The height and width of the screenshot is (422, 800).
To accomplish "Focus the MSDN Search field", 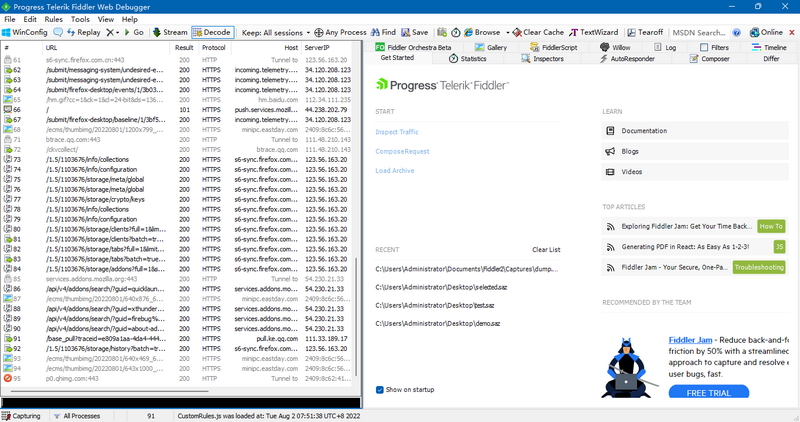I will coord(699,33).
